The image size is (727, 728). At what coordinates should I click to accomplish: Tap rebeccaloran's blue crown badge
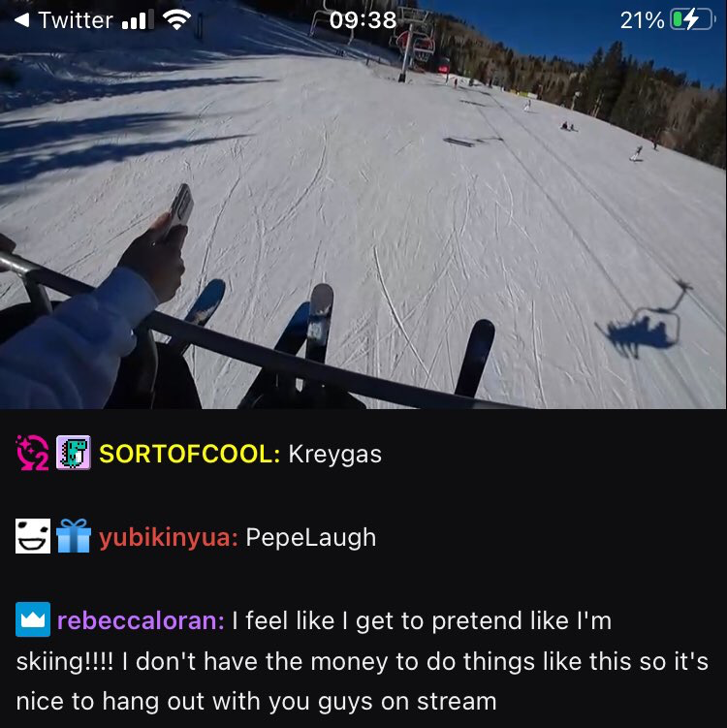[33, 619]
